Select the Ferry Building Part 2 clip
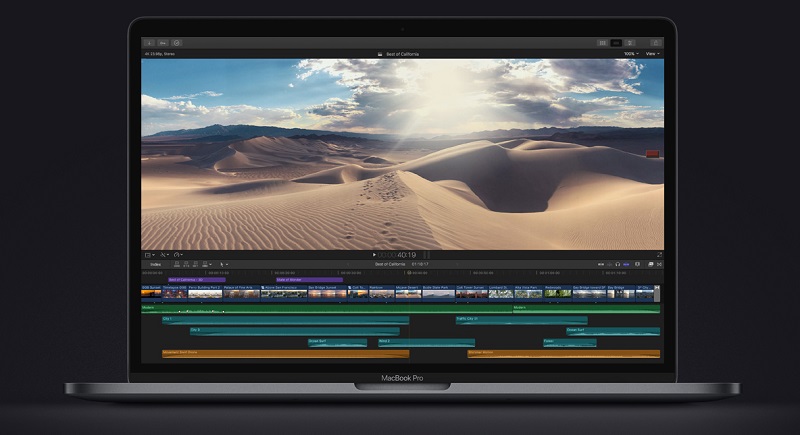The width and height of the screenshot is (800, 435). click(205, 294)
